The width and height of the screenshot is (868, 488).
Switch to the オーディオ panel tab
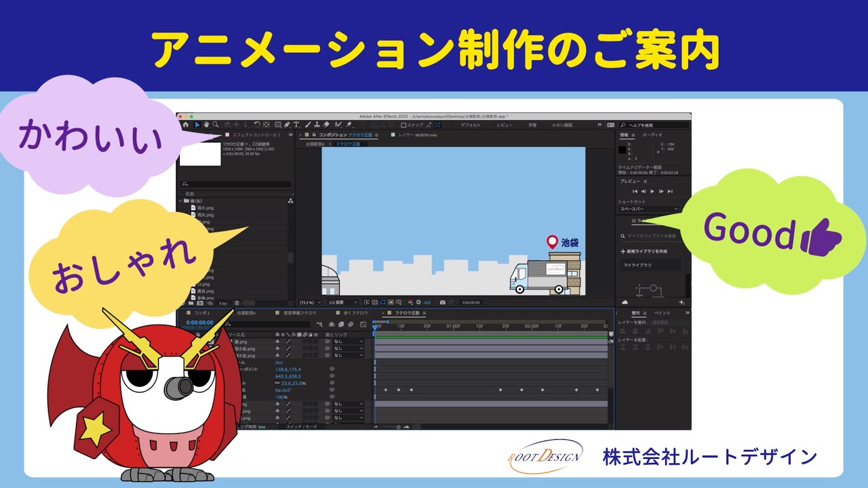652,135
